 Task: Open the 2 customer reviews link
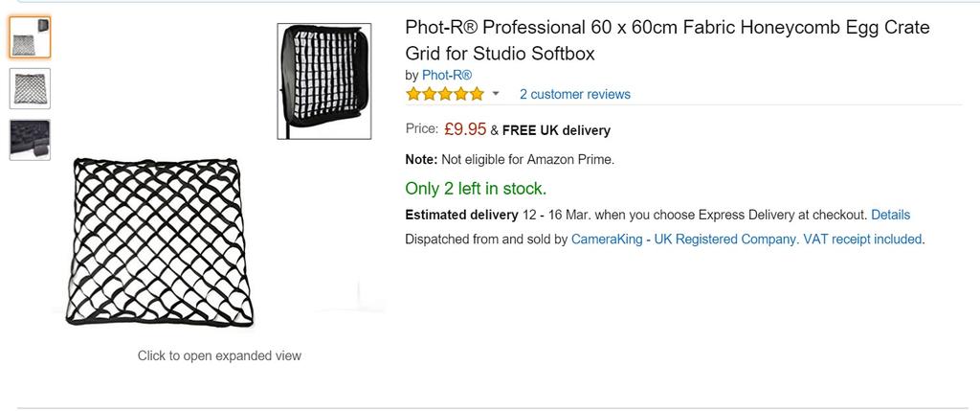tap(574, 94)
